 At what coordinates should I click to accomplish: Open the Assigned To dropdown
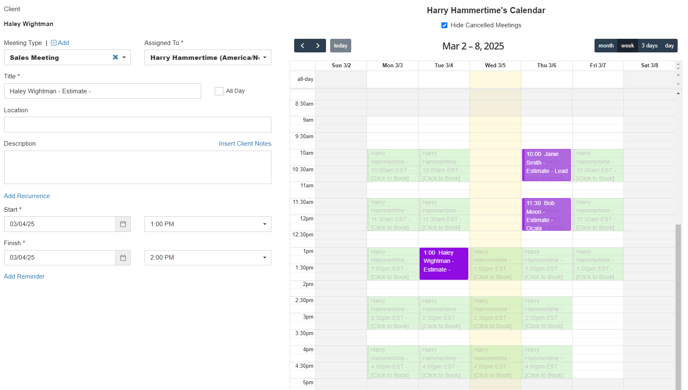(208, 57)
